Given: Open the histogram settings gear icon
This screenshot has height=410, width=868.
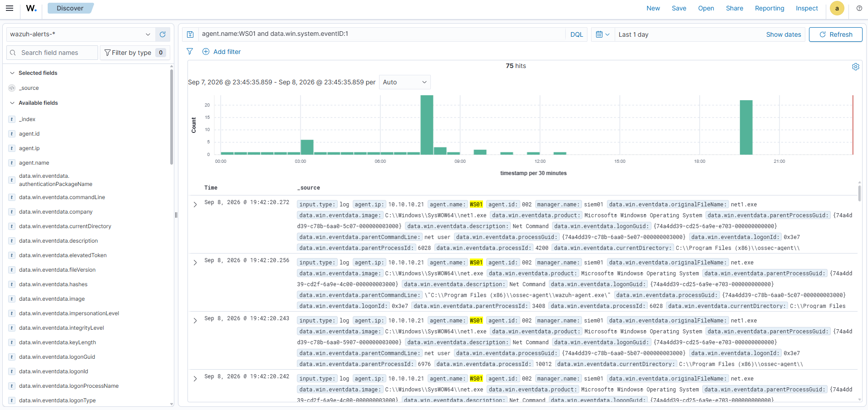Looking at the screenshot, I should point(855,67).
